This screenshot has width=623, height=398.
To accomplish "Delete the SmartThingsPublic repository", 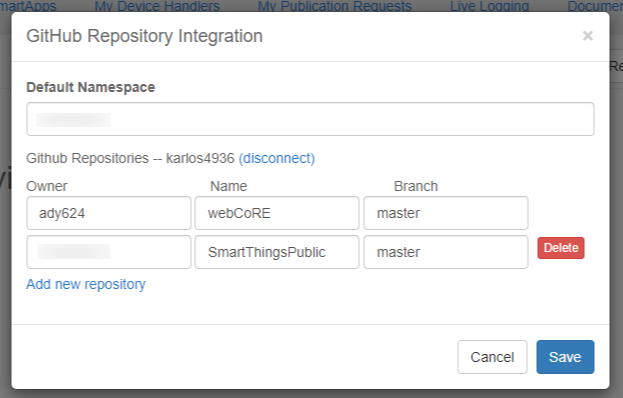I will pyautogui.click(x=561, y=248).
